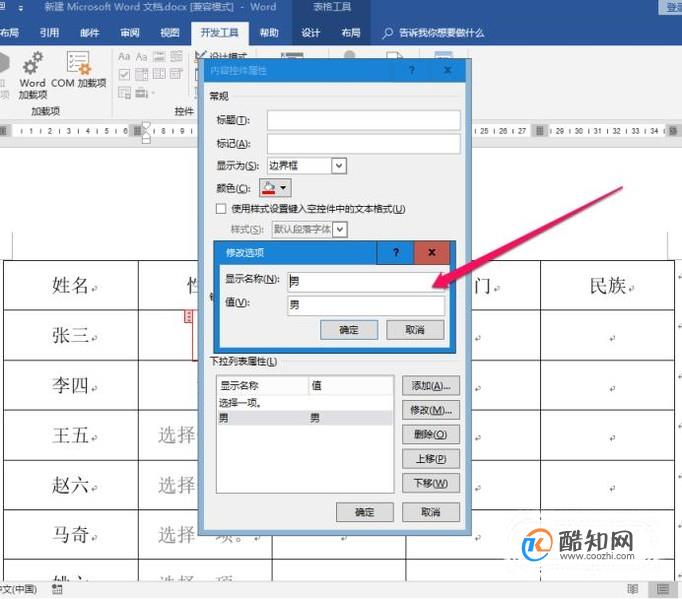Click the 姓名 table header cell
The image size is (682, 599).
(71, 285)
